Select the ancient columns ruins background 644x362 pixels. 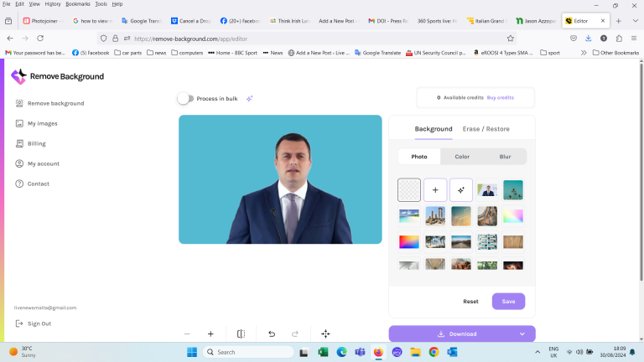[x=435, y=216]
